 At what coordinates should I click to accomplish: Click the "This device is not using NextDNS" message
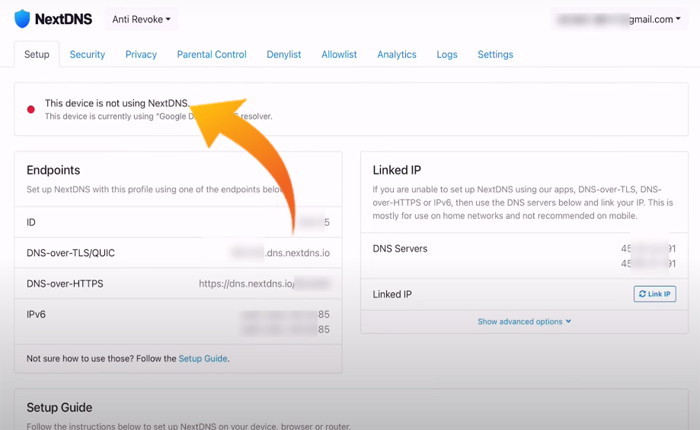(x=116, y=103)
